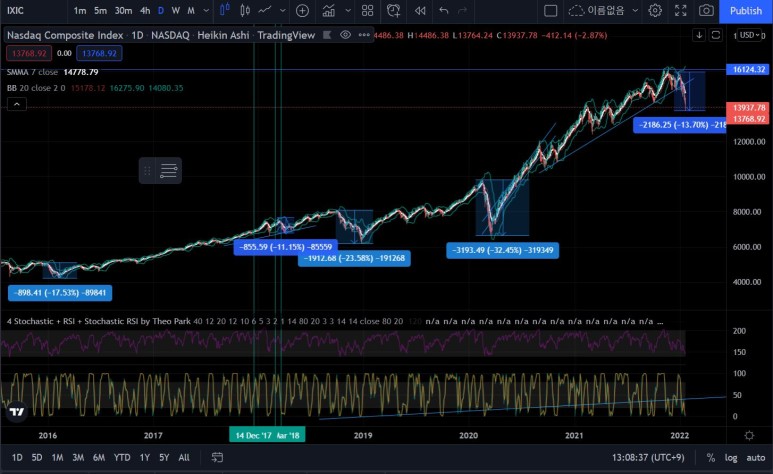Screen dimensions: 773x474
Task: Redo the last undone chart action
Action: (462, 10)
